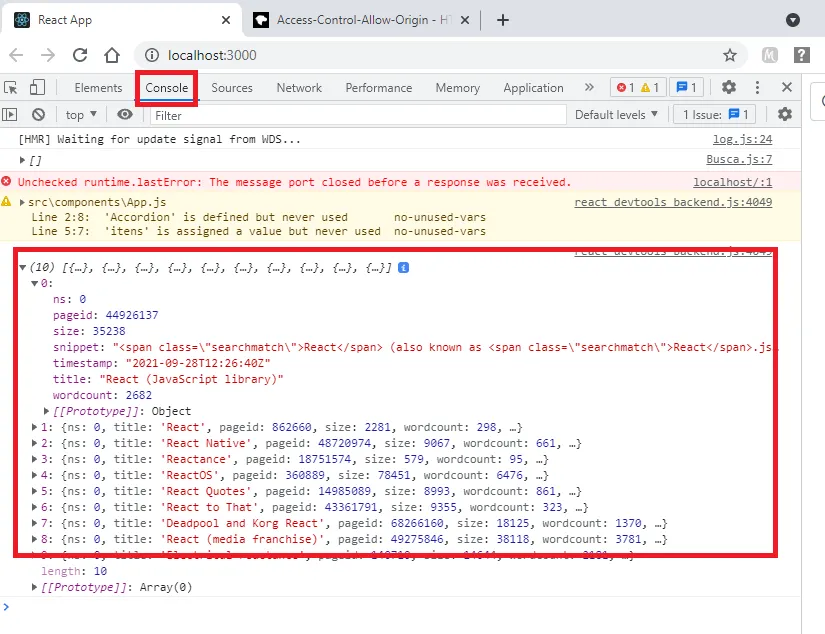Viewport: 825px width, 634px height.
Task: Close the React App tab
Action: (226, 20)
